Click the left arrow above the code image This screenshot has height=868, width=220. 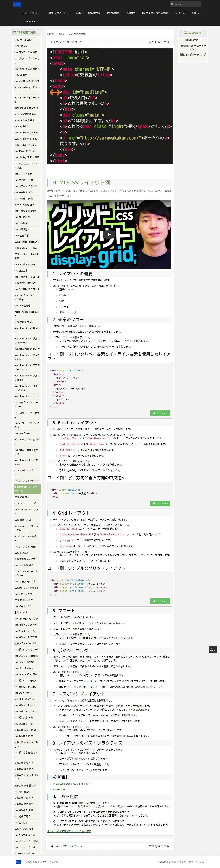(52, 42)
